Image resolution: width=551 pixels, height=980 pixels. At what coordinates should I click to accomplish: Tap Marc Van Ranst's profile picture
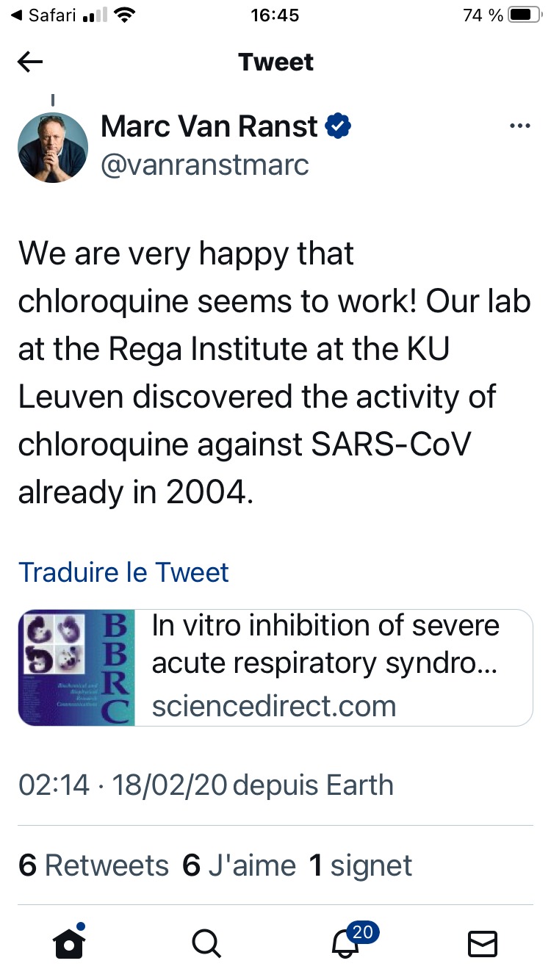click(x=53, y=147)
